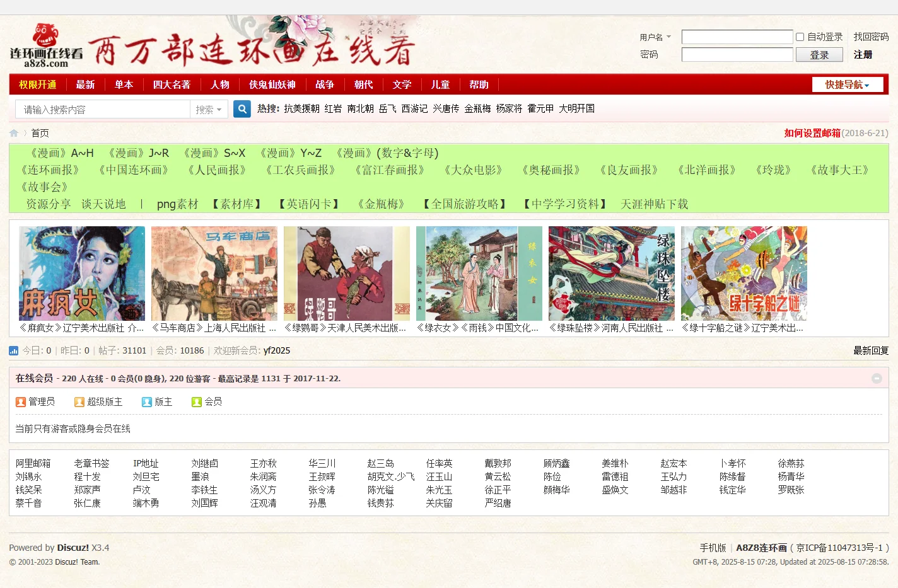
Task: Open the 《故事大王》 category link
Action: click(x=839, y=170)
